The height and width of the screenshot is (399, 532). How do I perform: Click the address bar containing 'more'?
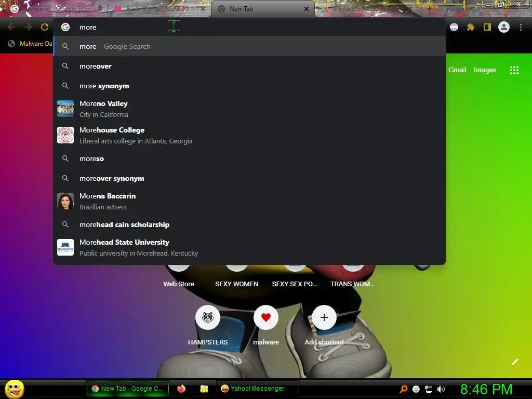(249, 27)
